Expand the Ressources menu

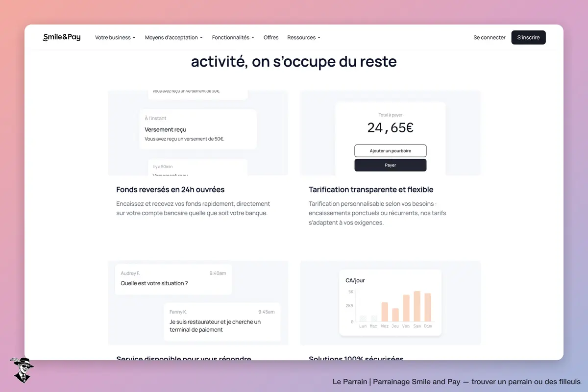point(304,37)
